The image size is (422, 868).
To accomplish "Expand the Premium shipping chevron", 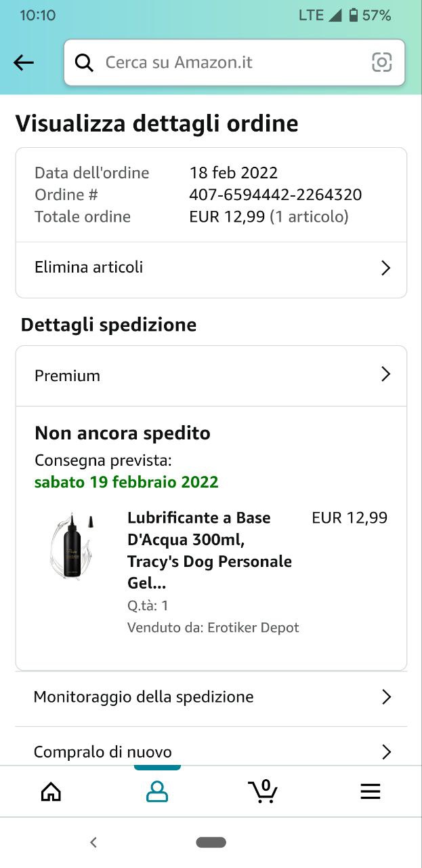I will (x=385, y=374).
